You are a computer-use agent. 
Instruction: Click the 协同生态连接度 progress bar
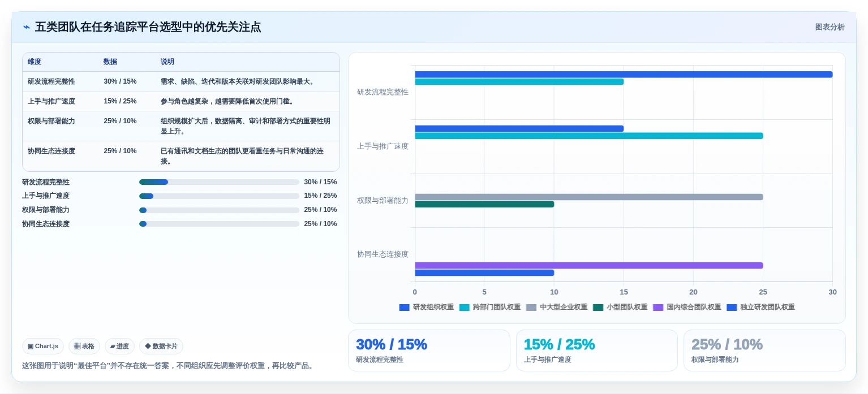click(219, 224)
